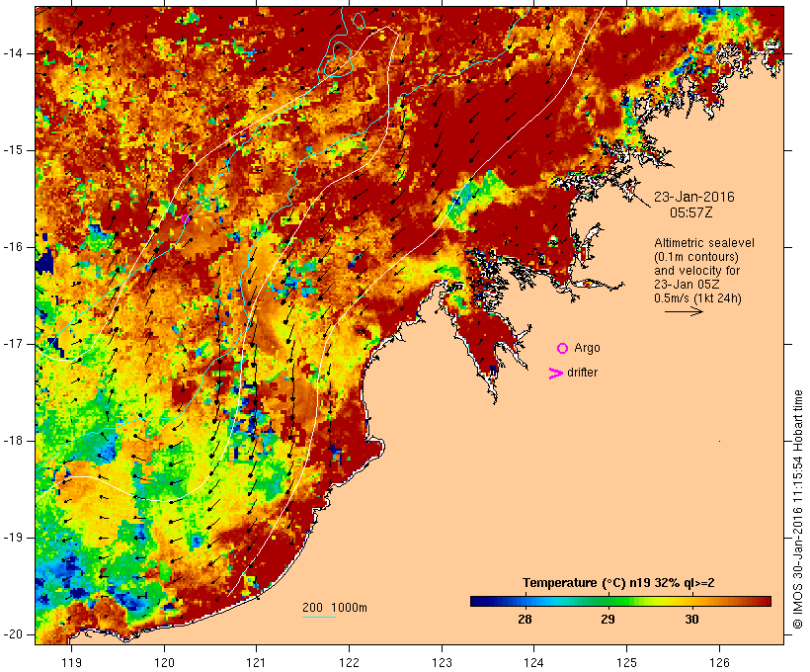Screen dimensions: 810x672
Task: Click the '-20' latitude axis label
Action: pyautogui.click(x=13, y=634)
